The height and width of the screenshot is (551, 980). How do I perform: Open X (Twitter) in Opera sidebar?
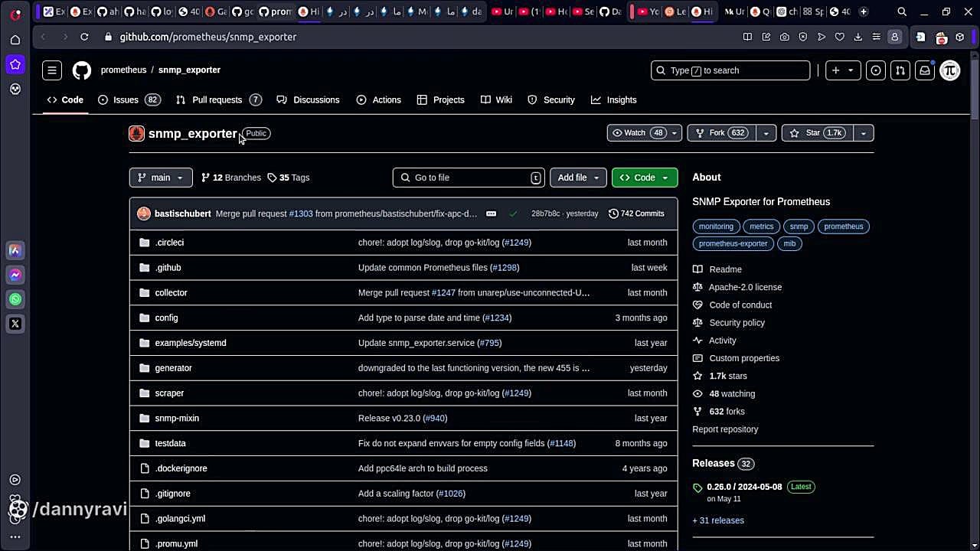(15, 324)
